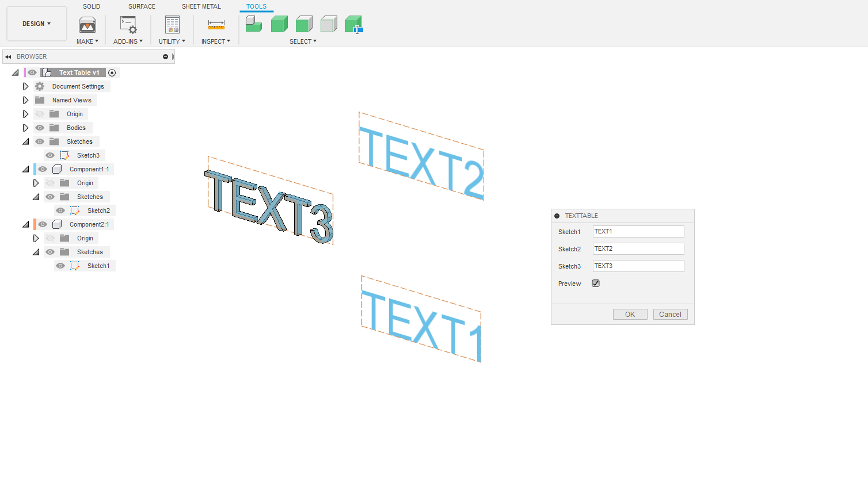
Task: Expand the Named Views tree node
Action: point(25,100)
